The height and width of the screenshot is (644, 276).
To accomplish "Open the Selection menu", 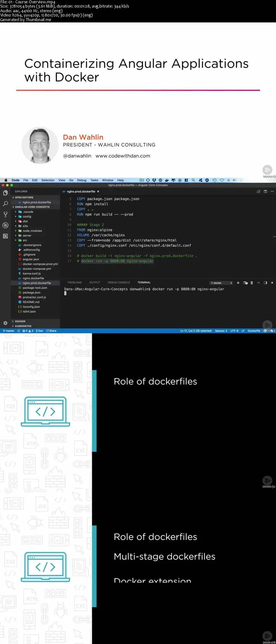I will click(x=48, y=180).
